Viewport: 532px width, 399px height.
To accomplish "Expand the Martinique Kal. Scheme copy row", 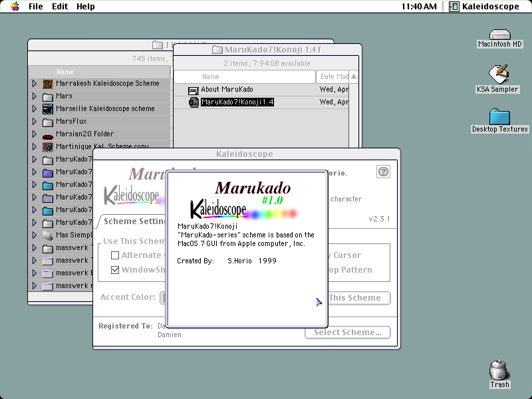I will click(35, 146).
